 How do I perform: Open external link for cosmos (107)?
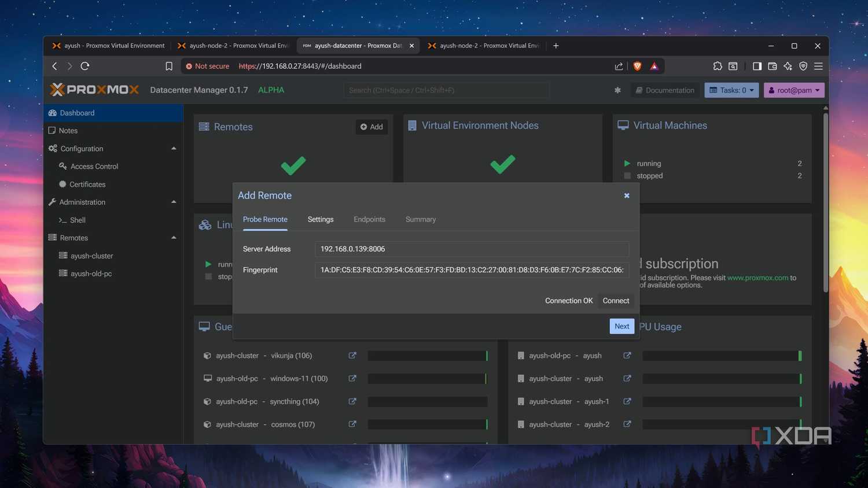pos(352,424)
